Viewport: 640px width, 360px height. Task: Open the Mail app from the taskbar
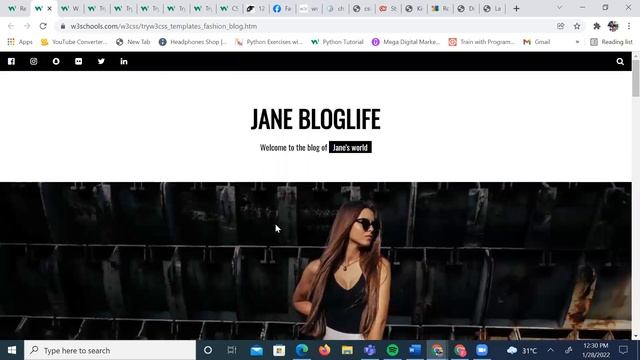[x=257, y=350]
